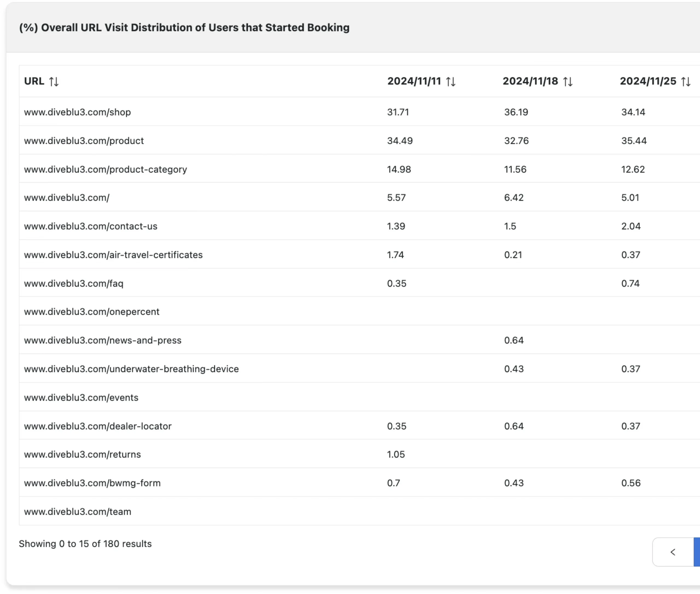Click the www.diveblu3.com/contact-us URL

click(x=91, y=226)
